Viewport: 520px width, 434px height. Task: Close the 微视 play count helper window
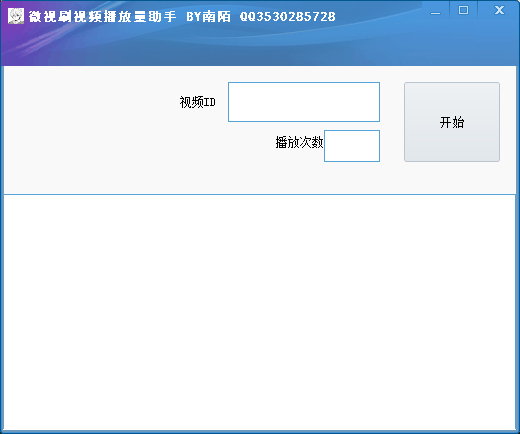pos(499,10)
